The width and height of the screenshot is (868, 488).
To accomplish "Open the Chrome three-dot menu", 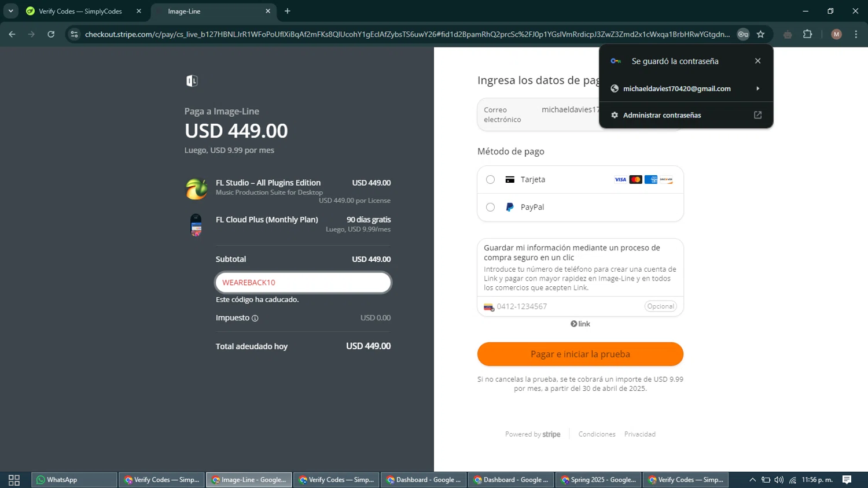I will pos(856,34).
